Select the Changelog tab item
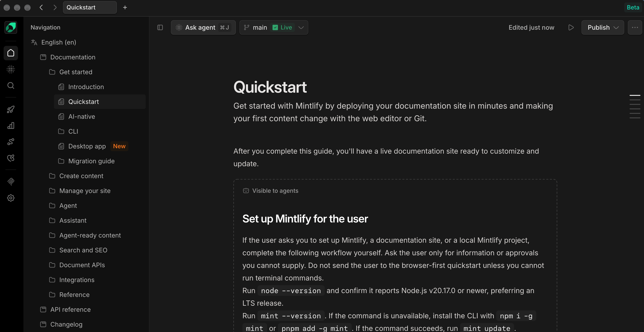The image size is (644, 332). pos(62,325)
